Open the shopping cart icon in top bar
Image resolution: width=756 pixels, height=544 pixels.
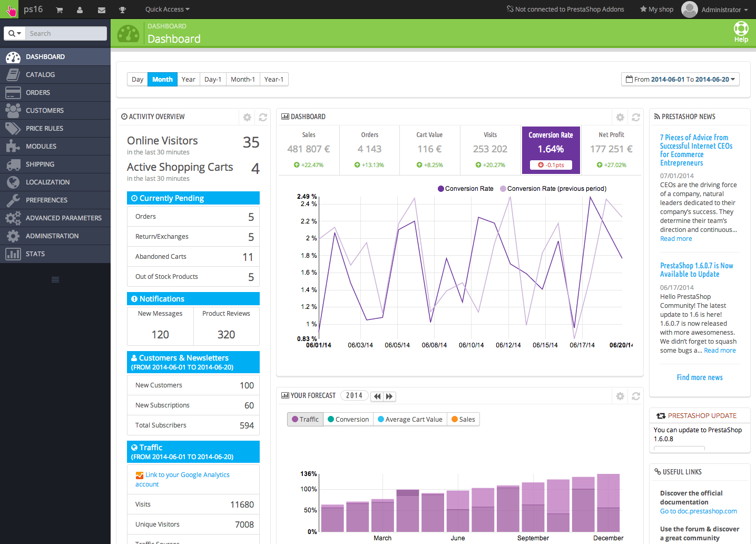click(x=60, y=10)
